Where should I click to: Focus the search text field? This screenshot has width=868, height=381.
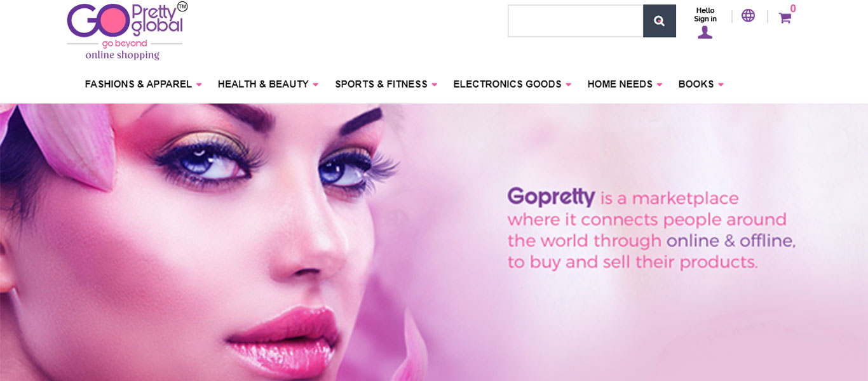576,21
